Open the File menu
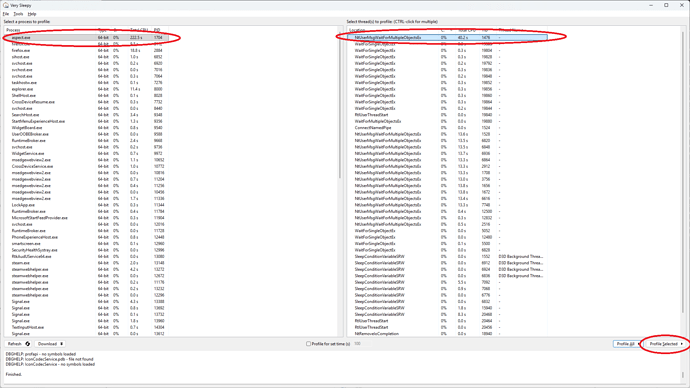The image size is (690, 388). pyautogui.click(x=6, y=14)
